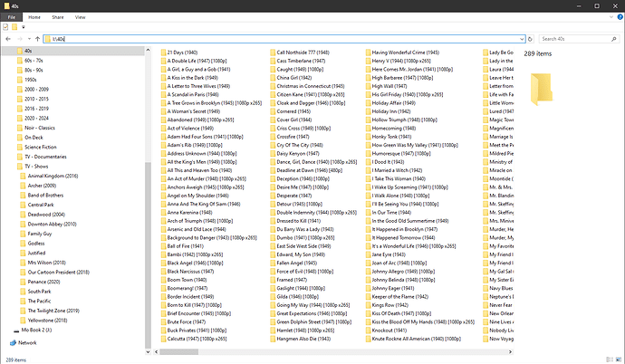Select Network in navigation pane
625x364 pixels.
(27, 343)
